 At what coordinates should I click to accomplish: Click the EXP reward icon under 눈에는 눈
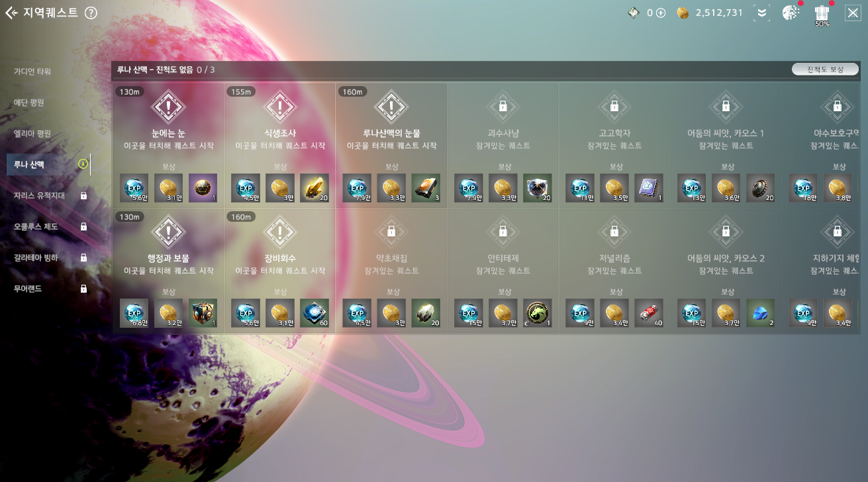134,188
